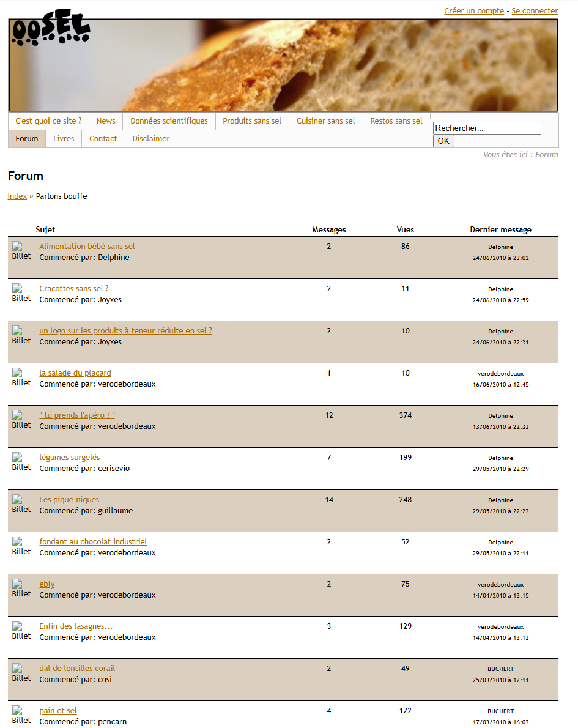578x728 pixels.
Task: Click the Rechercher search input field
Action: click(x=487, y=128)
